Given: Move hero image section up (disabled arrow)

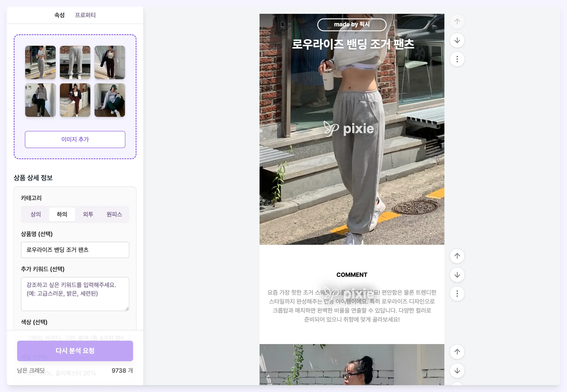Looking at the screenshot, I should tap(457, 21).
